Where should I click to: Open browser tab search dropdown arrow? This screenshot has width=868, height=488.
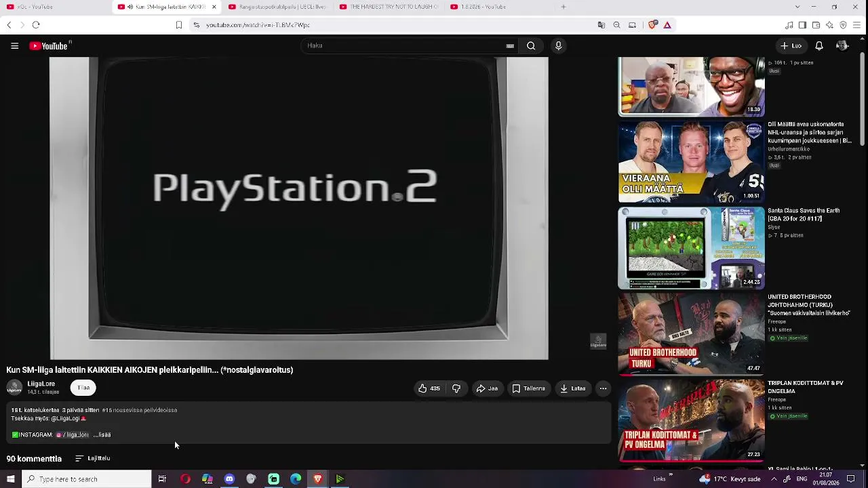797,7
